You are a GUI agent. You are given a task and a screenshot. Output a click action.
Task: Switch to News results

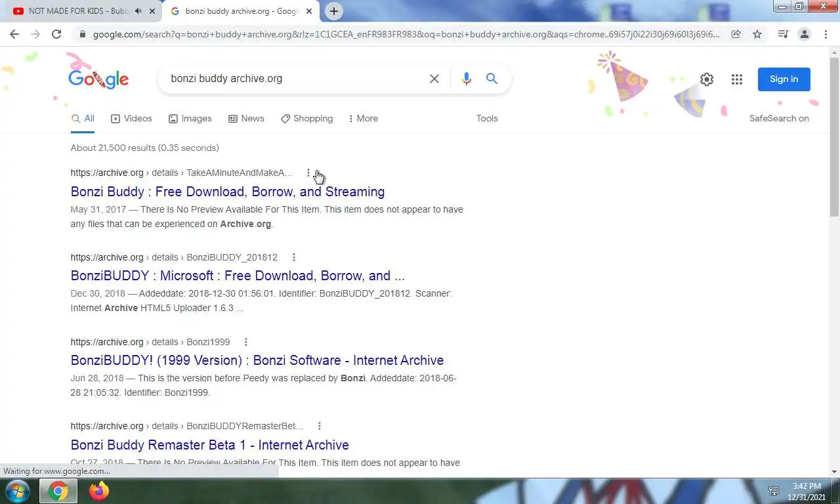pyautogui.click(x=246, y=119)
